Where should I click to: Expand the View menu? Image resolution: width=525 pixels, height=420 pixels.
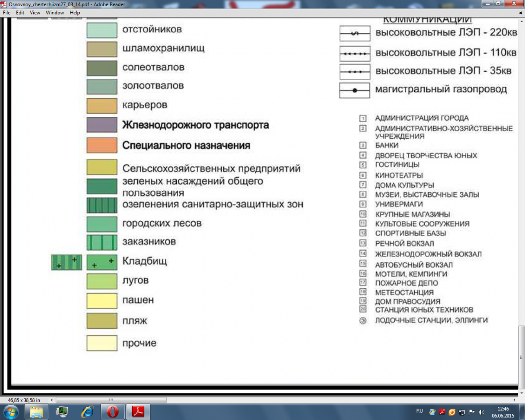pos(35,13)
